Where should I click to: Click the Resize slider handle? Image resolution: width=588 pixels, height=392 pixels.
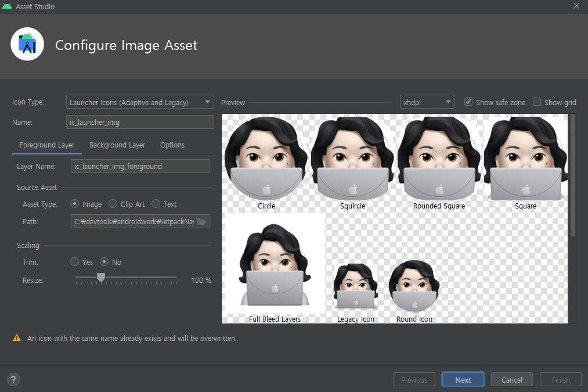[101, 277]
